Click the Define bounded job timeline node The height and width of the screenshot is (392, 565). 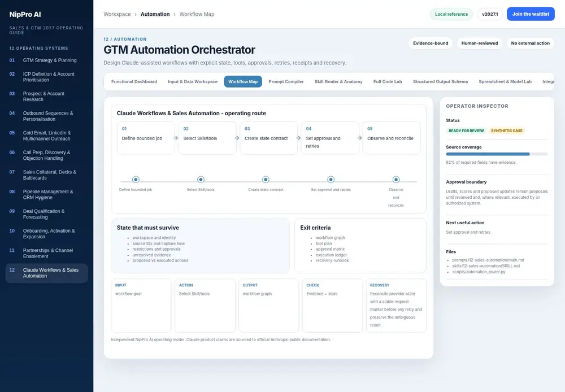[x=136, y=180]
